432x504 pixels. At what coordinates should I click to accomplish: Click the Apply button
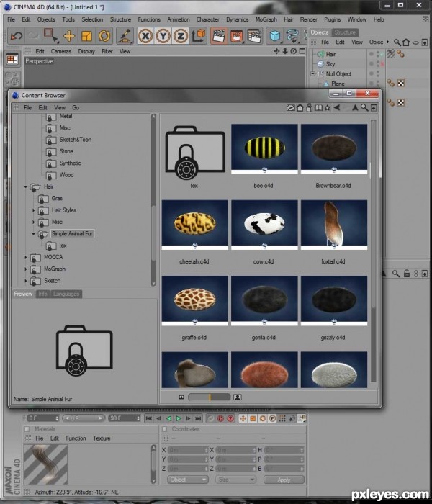(x=284, y=480)
